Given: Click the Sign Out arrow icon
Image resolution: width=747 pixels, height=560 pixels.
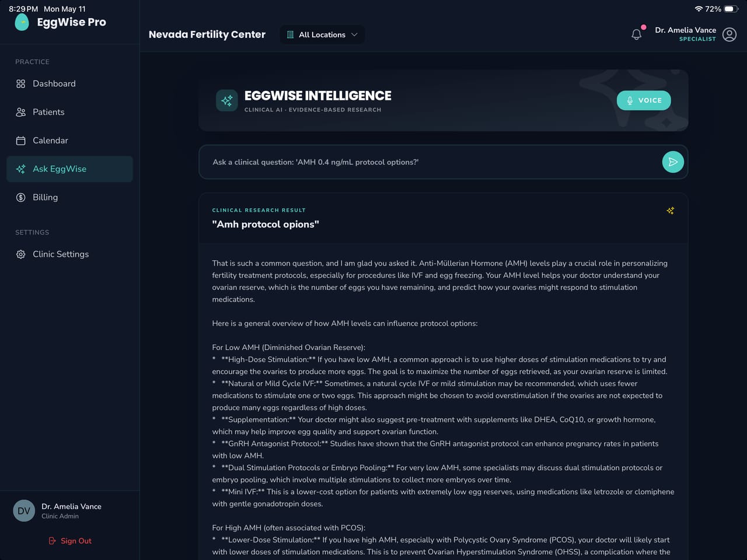Looking at the screenshot, I should pos(53,541).
